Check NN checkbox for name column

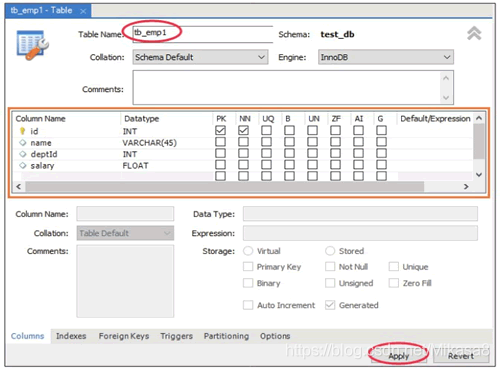click(x=243, y=142)
